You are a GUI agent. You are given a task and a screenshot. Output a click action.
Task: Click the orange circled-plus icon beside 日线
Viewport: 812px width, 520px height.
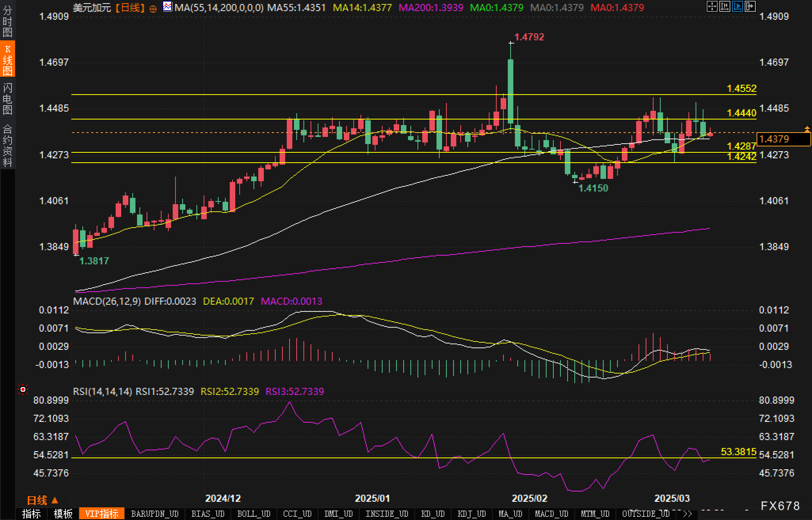[x=153, y=9]
